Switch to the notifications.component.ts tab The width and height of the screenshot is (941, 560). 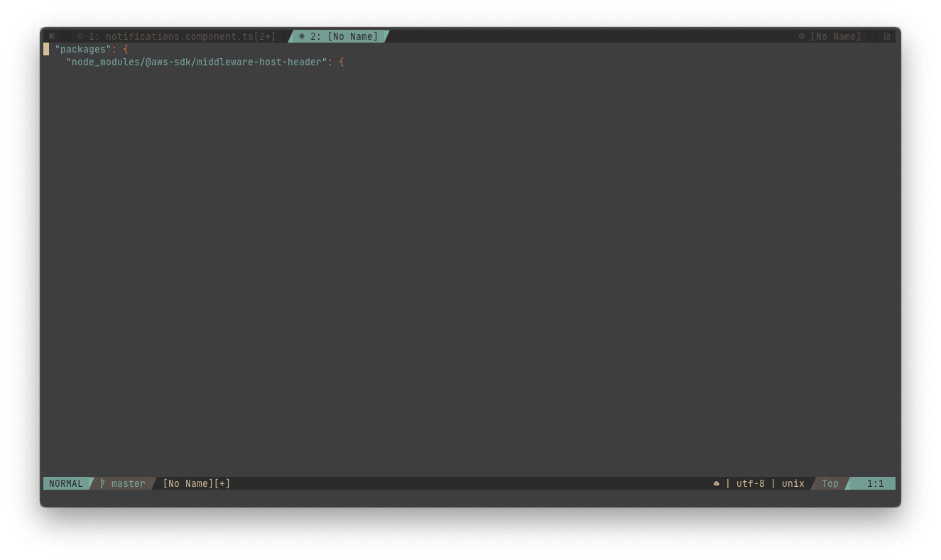176,36
